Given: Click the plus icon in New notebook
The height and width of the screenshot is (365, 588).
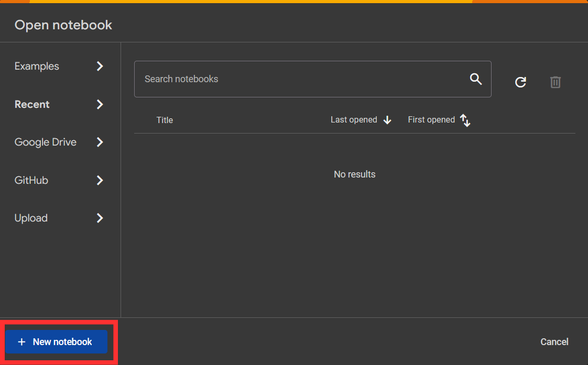Looking at the screenshot, I should [x=22, y=342].
